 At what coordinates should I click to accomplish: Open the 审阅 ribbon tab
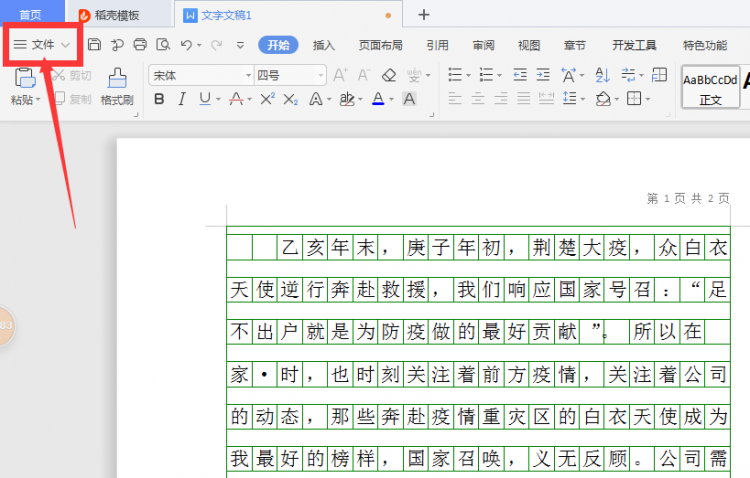tap(484, 45)
